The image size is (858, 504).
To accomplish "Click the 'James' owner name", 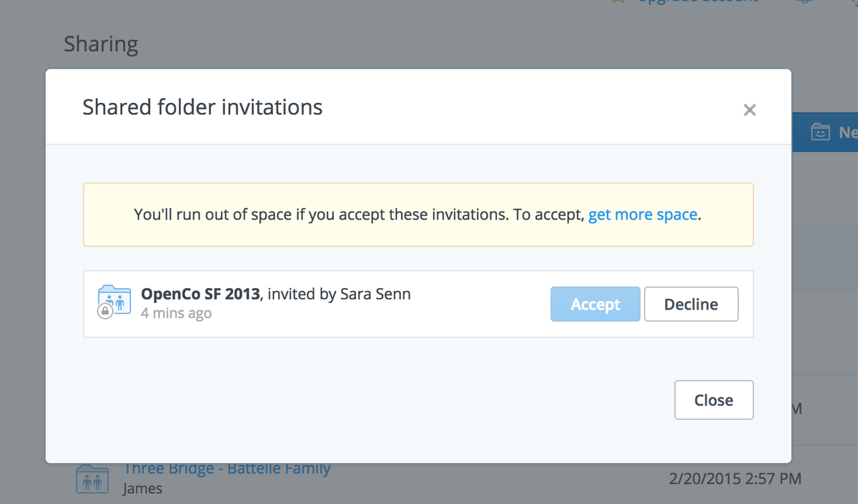I will click(142, 489).
